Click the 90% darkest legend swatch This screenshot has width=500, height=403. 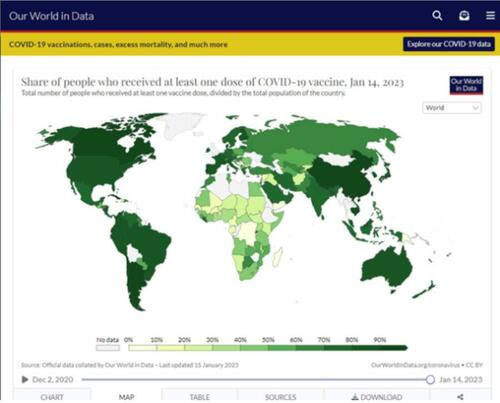393,348
